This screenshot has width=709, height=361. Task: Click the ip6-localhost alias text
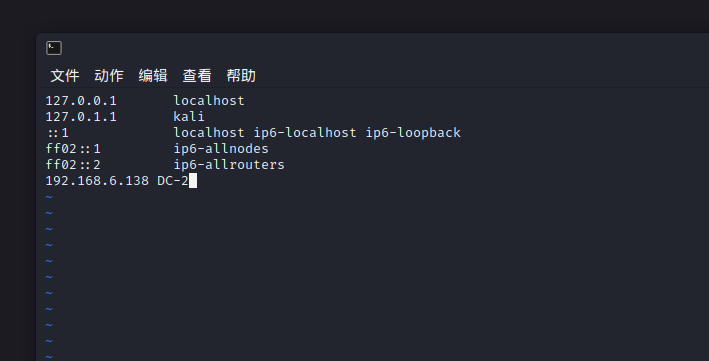(305, 133)
